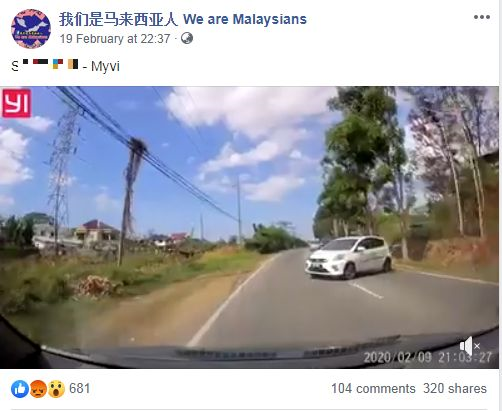Screen dimensions: 502x411
Task: Click the red-roofed house in the video
Action: tap(97, 231)
